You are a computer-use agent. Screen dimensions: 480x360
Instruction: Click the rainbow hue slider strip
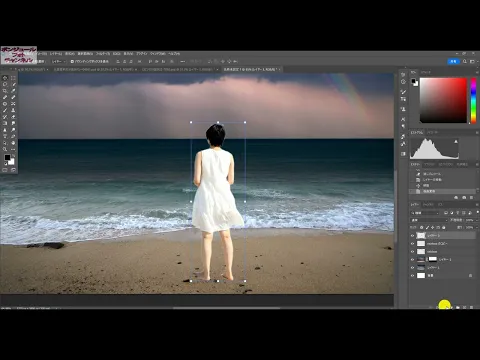(473, 100)
